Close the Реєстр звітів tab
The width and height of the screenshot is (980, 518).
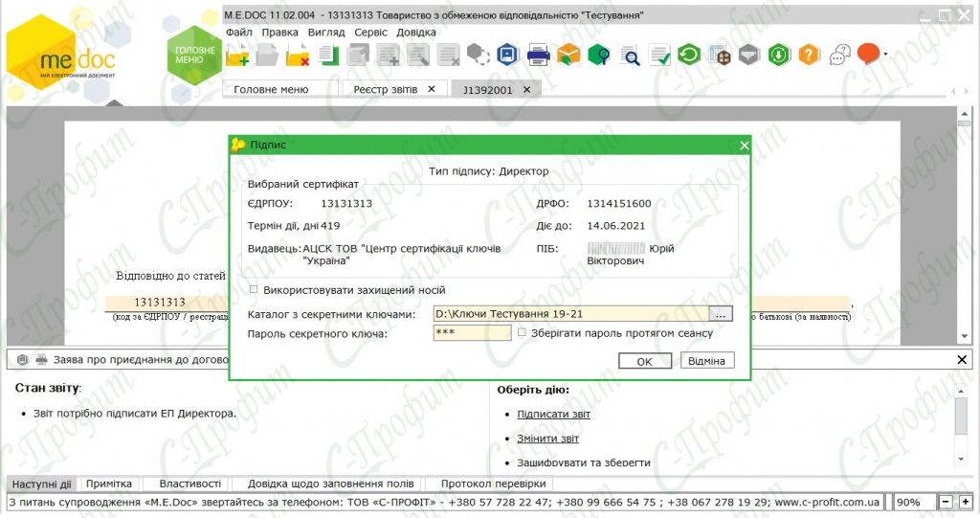pos(432,89)
